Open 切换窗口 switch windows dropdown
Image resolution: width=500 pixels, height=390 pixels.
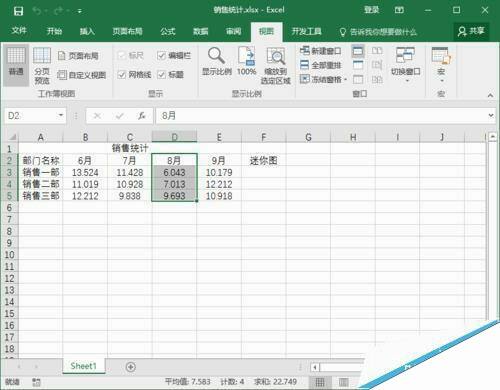(x=405, y=65)
